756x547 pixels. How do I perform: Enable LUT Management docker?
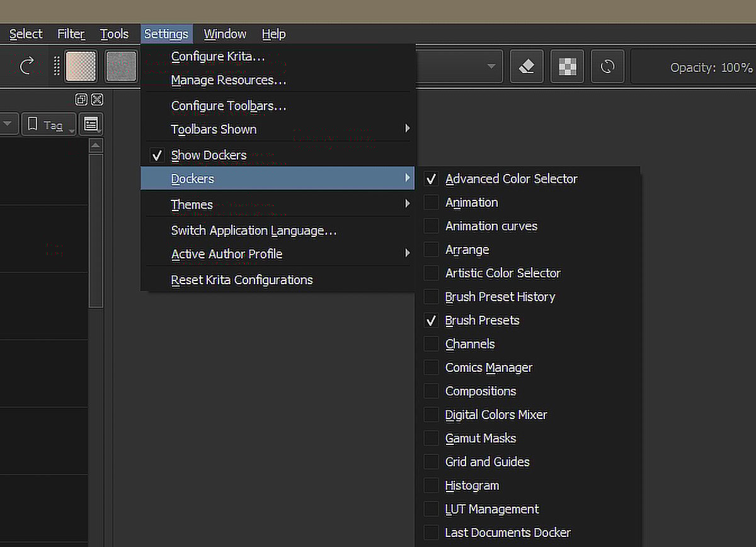tap(528, 509)
